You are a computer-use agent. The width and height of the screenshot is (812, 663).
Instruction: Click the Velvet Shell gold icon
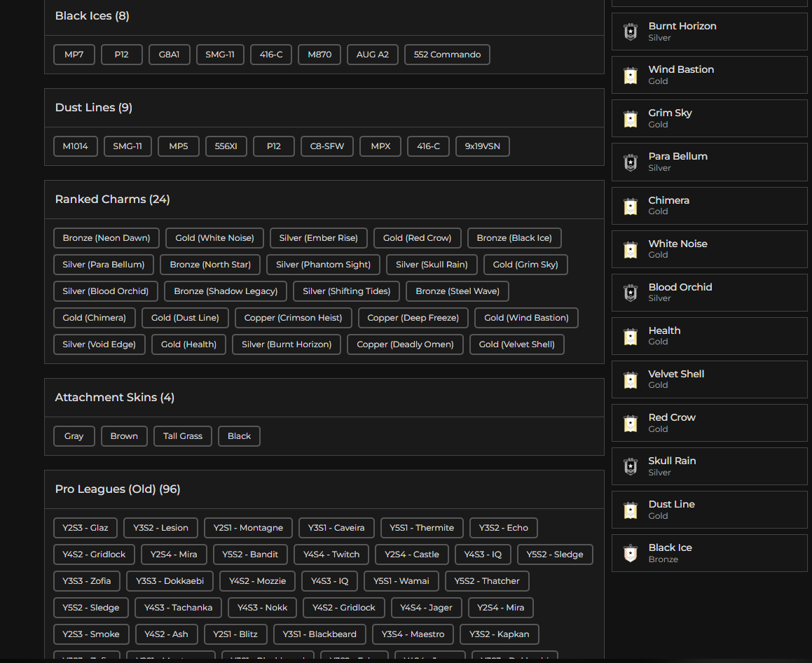pyautogui.click(x=631, y=380)
